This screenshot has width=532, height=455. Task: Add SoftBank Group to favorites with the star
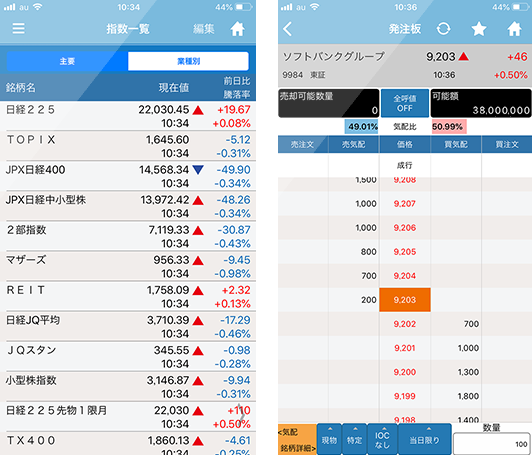[x=479, y=29]
